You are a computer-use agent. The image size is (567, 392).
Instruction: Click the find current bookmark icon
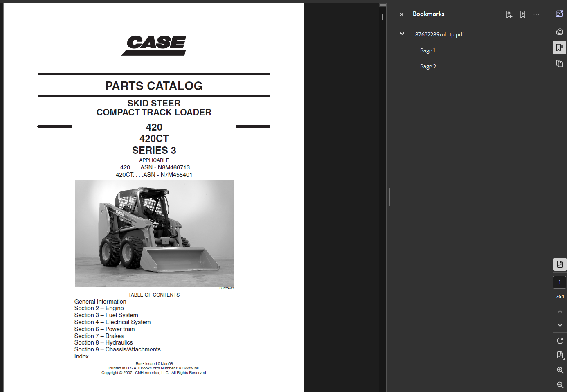point(509,14)
